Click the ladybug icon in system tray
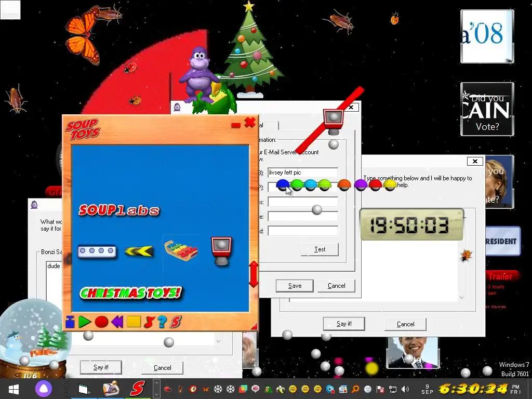The image size is (532, 399). point(168,389)
